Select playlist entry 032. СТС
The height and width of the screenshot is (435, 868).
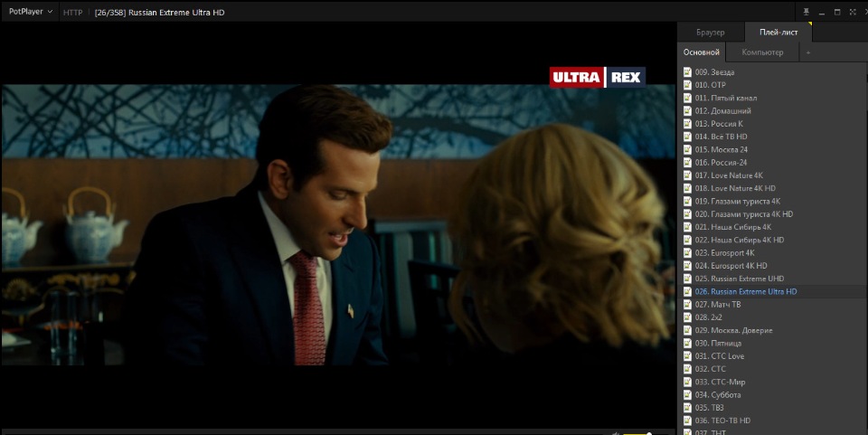click(x=772, y=369)
